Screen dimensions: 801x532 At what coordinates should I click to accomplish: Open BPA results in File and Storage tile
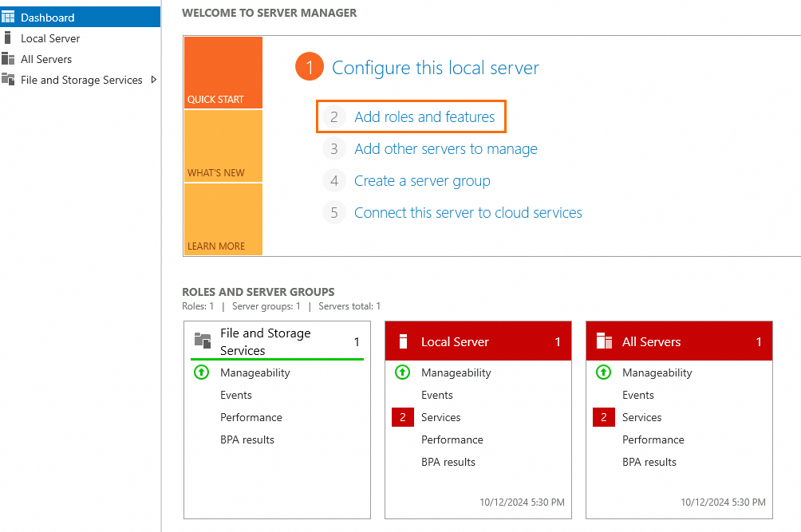[247, 439]
